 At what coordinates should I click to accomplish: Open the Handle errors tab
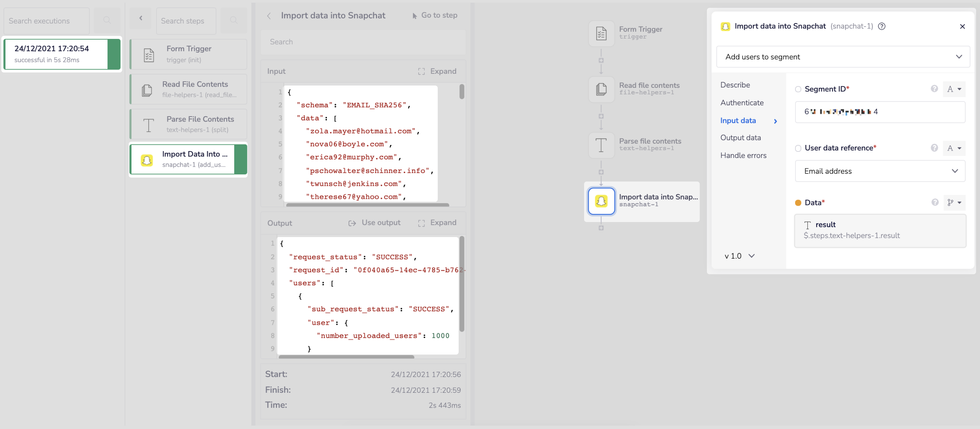tap(743, 155)
